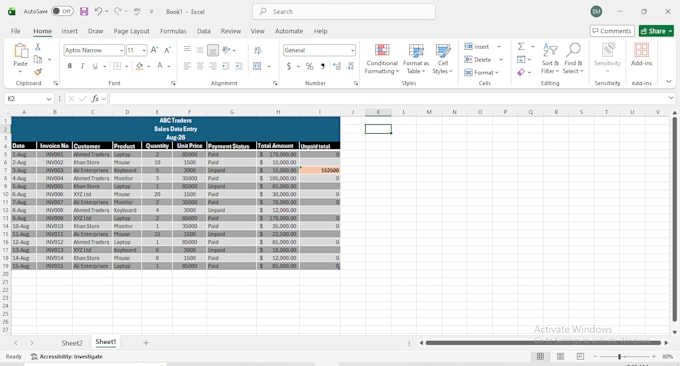Adjust the zoom slider handle
Image resolution: width=680 pixels, height=366 pixels.
[x=619, y=356]
